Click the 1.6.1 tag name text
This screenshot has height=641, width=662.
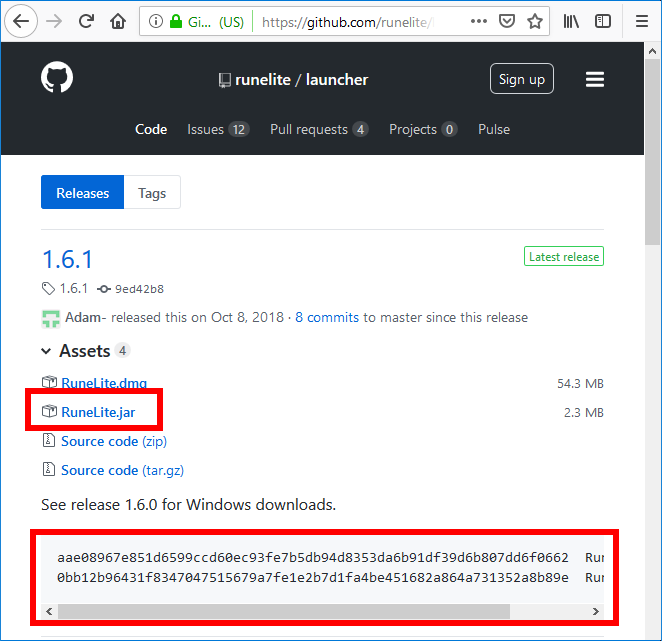click(x=73, y=288)
